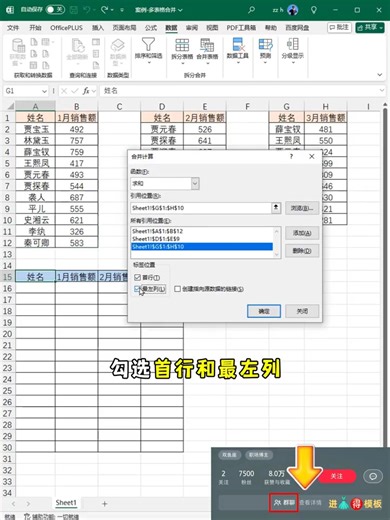This screenshot has height=520, width=390.
Task: Select the Sheet1 sheet tab
Action: [x=66, y=503]
